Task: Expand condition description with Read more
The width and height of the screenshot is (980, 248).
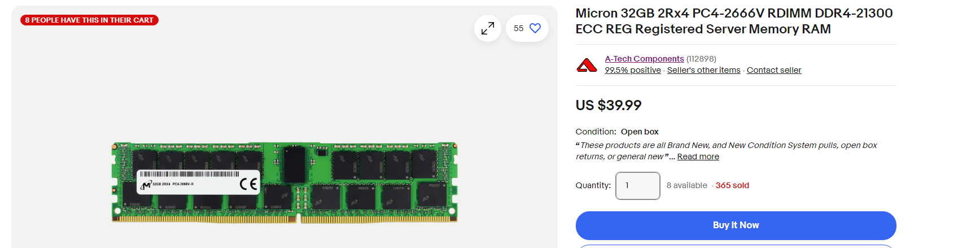Action: 698,156
